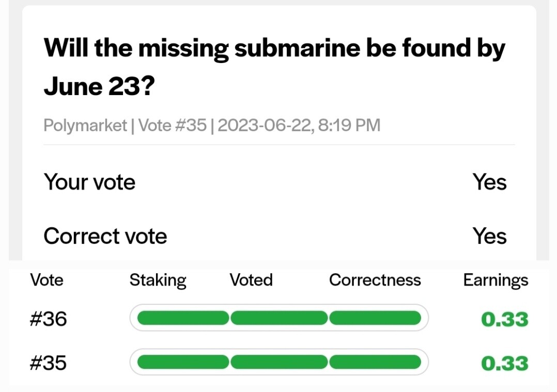Click the Correctness column header
The image size is (557, 392).
coord(375,280)
